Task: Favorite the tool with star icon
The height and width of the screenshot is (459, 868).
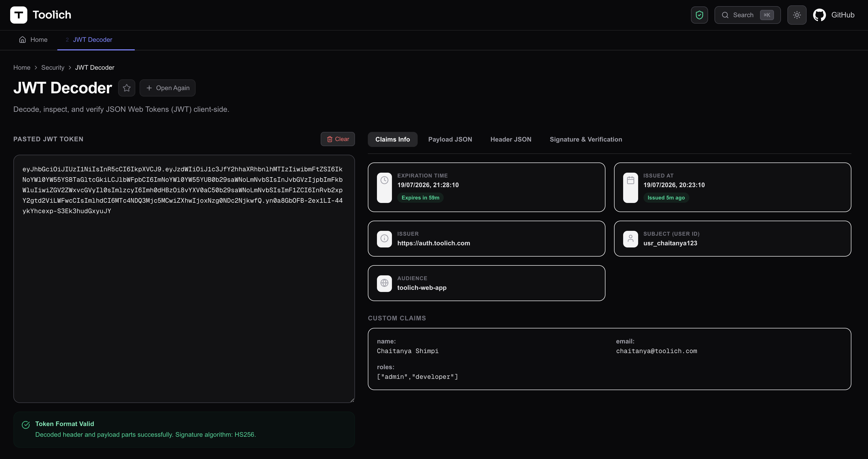Action: coord(127,88)
